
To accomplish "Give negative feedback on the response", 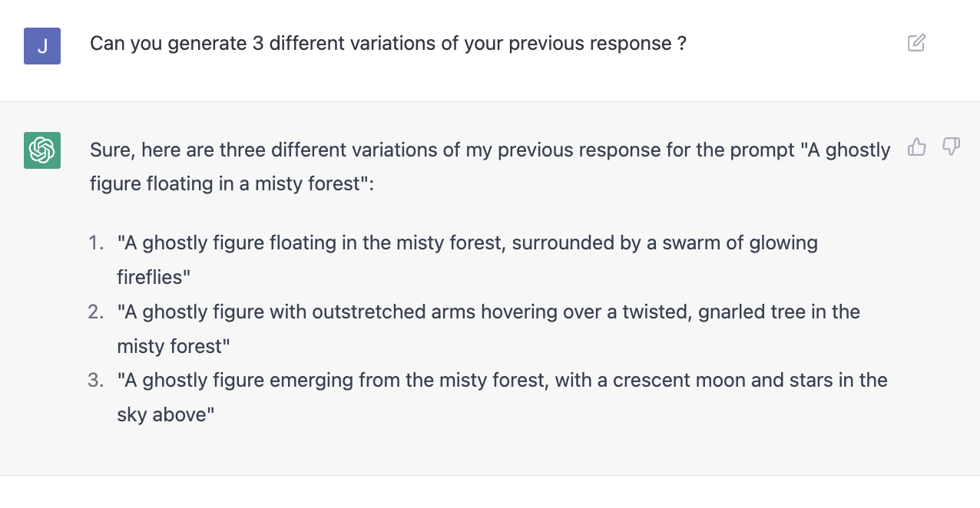I will pyautogui.click(x=951, y=147).
